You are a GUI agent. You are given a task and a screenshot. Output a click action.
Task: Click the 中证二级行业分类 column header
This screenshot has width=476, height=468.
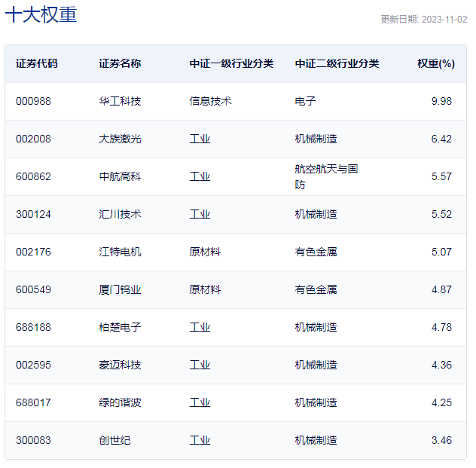pos(337,63)
